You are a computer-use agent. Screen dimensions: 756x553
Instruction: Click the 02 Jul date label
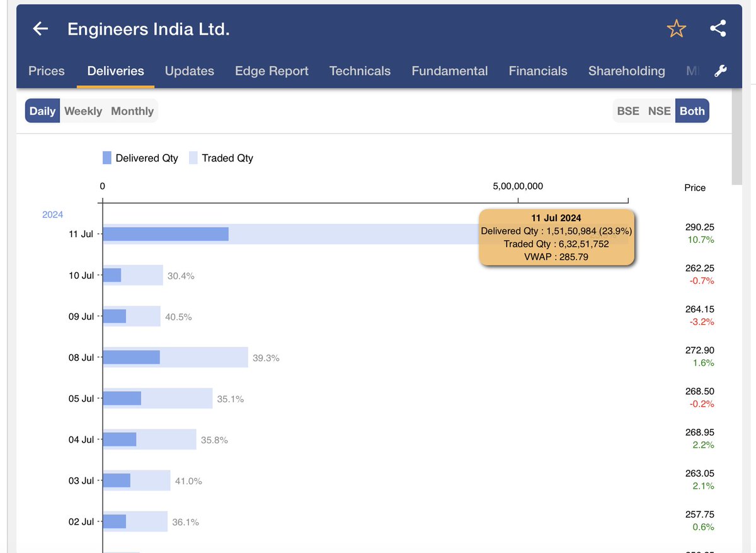point(81,521)
